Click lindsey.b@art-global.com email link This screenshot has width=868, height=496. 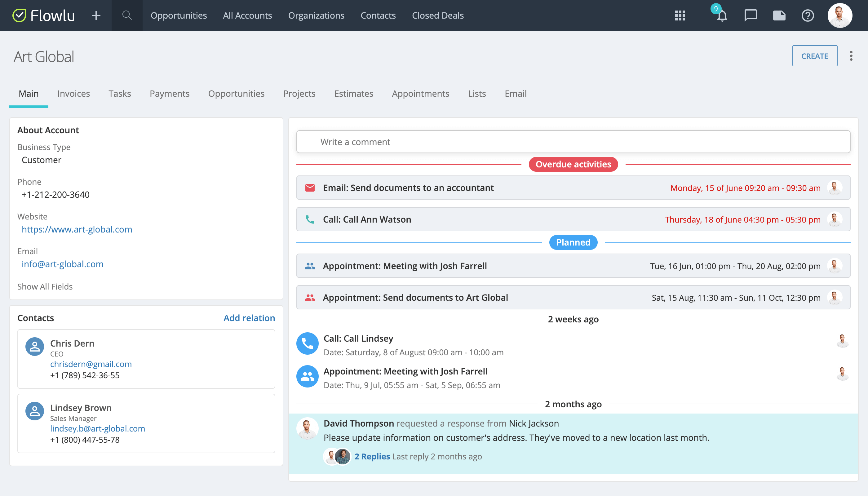click(97, 428)
